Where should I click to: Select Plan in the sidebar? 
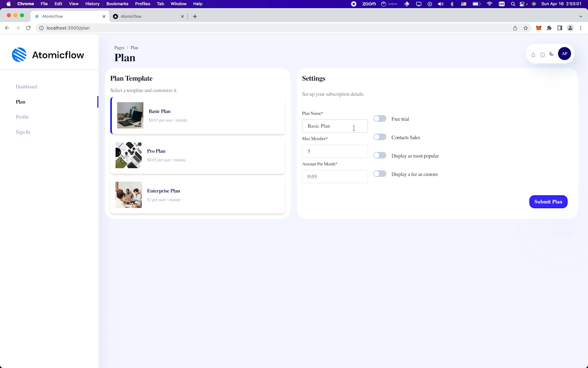coord(20,102)
